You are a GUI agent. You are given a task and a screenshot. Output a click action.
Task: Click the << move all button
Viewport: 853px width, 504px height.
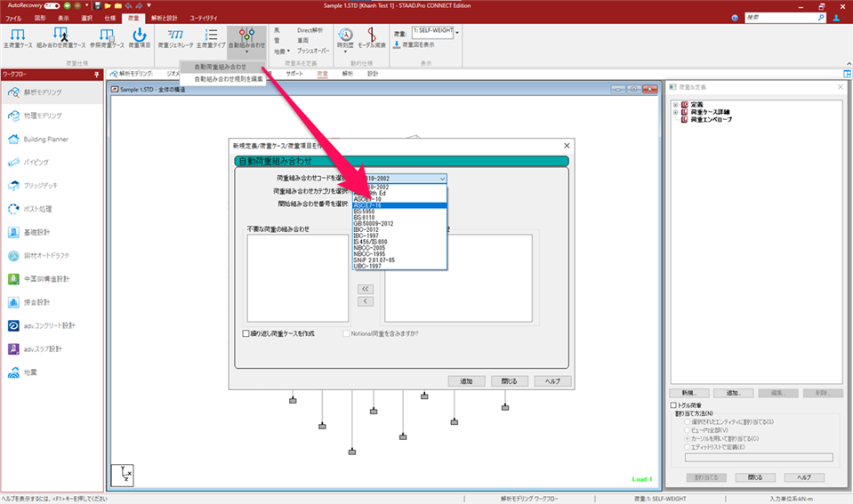coord(366,289)
